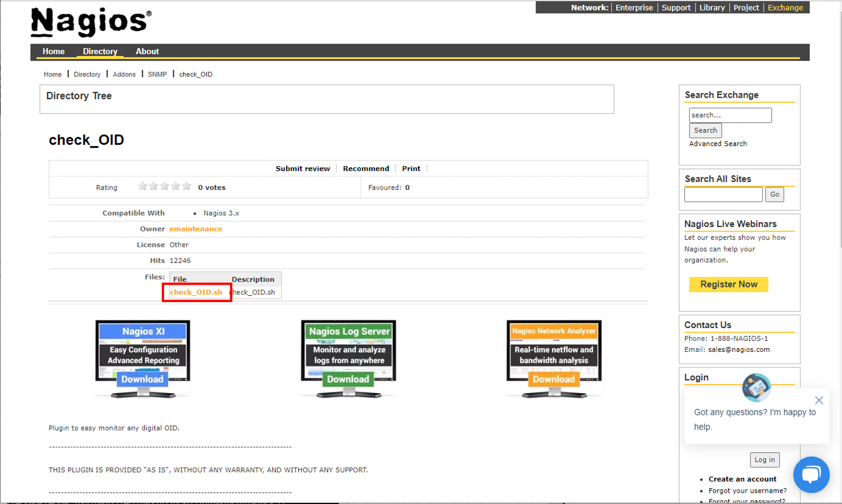The width and height of the screenshot is (842, 504).
Task: Click Register Now button
Action: coord(729,284)
